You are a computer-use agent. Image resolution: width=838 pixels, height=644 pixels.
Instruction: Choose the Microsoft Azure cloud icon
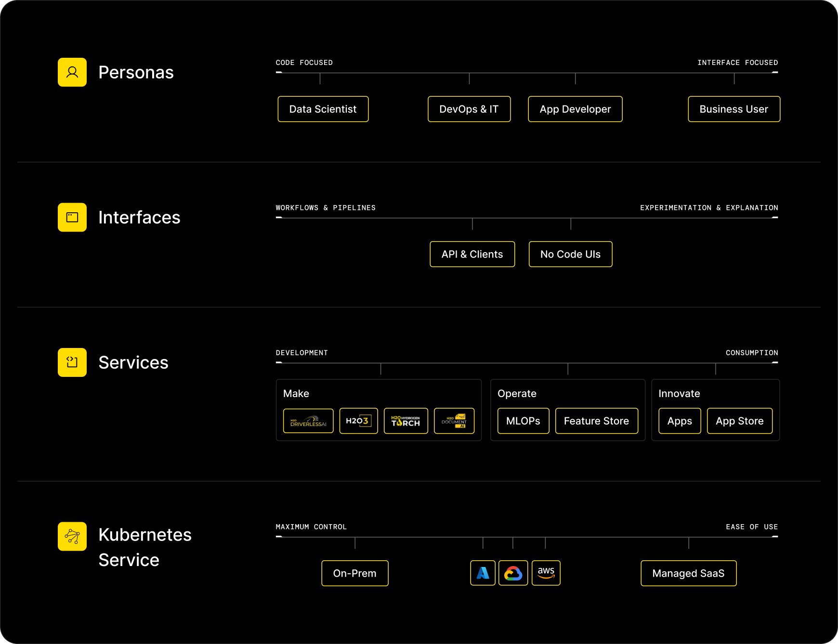point(483,573)
